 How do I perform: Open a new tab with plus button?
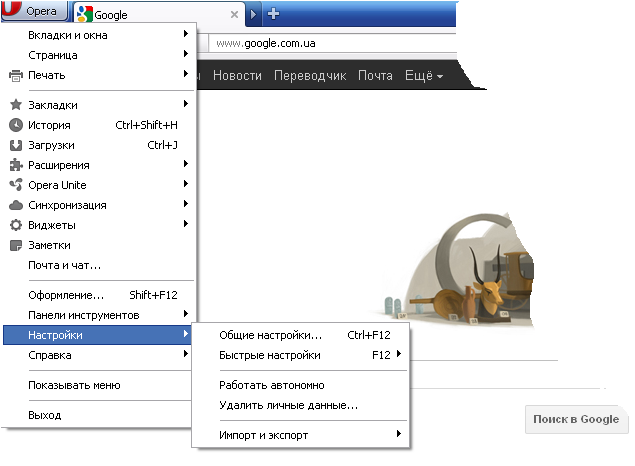point(273,14)
